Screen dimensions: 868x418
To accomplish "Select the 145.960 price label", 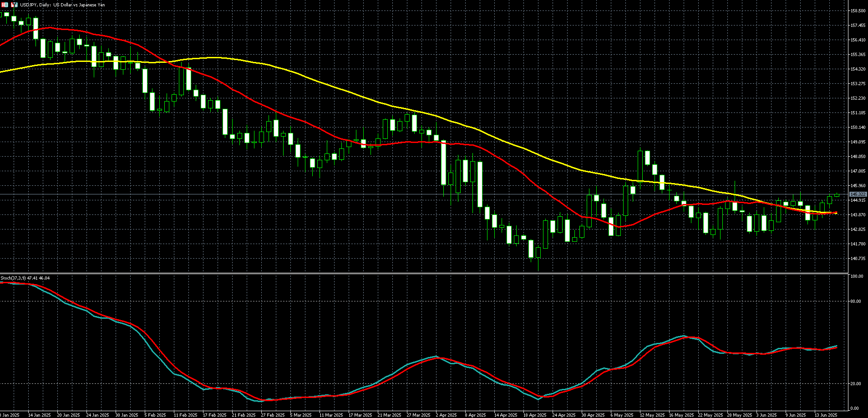I will click(858, 186).
